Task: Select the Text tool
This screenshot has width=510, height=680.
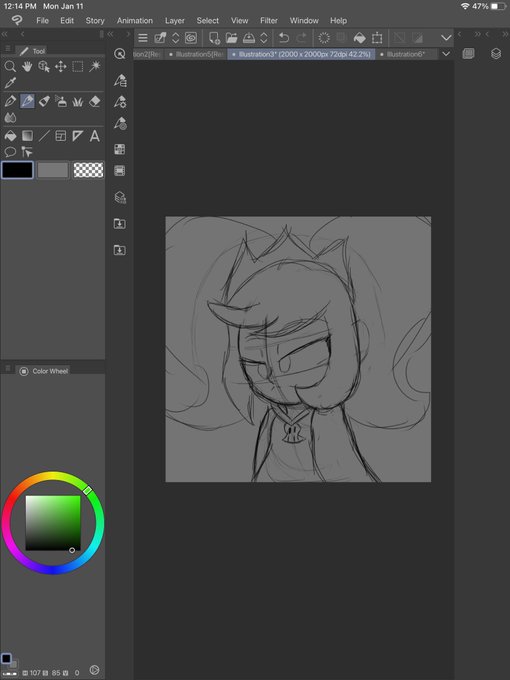Action: [95, 136]
